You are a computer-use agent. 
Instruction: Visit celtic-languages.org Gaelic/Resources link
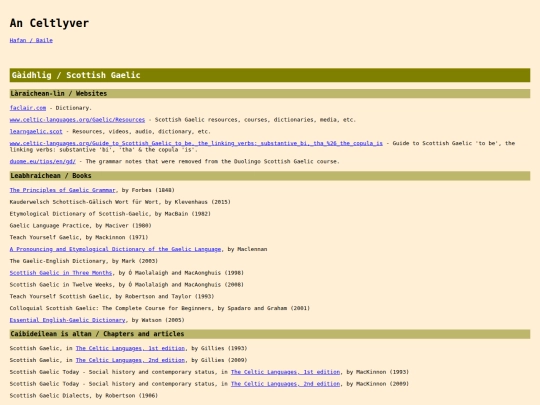[x=77, y=120]
